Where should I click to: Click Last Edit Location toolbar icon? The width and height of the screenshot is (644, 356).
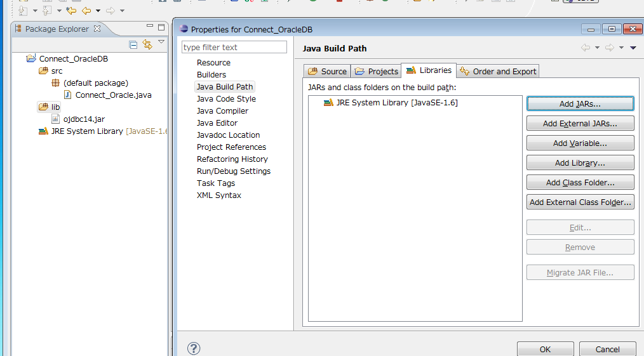pos(71,10)
